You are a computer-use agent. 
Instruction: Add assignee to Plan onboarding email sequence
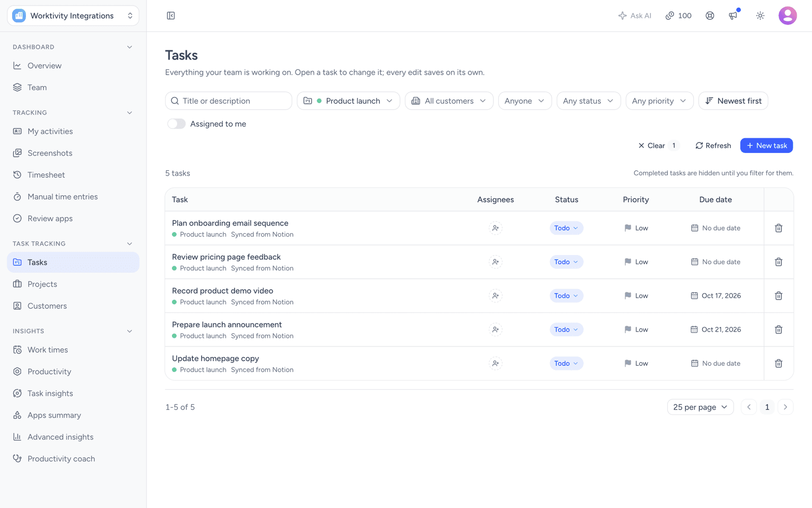(496, 228)
